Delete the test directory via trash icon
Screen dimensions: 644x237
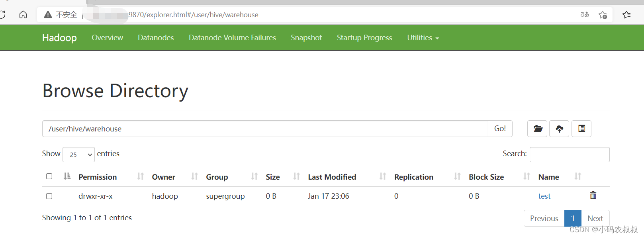click(593, 195)
